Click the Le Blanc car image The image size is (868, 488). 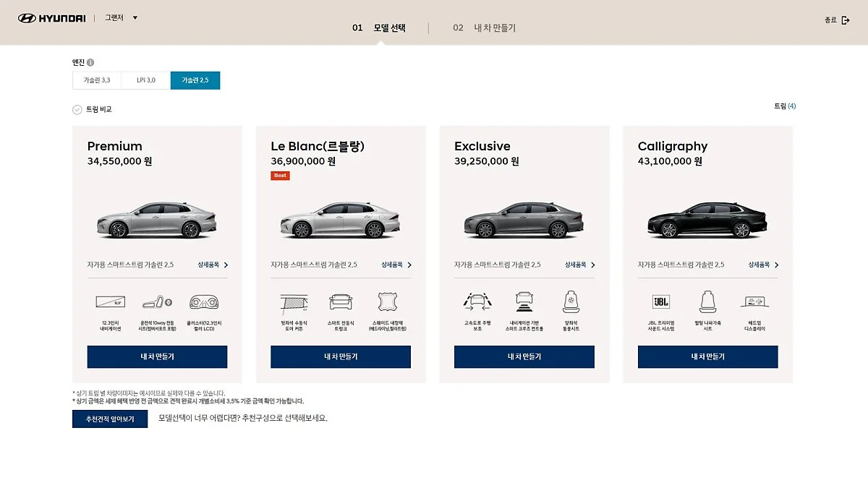tap(341, 219)
